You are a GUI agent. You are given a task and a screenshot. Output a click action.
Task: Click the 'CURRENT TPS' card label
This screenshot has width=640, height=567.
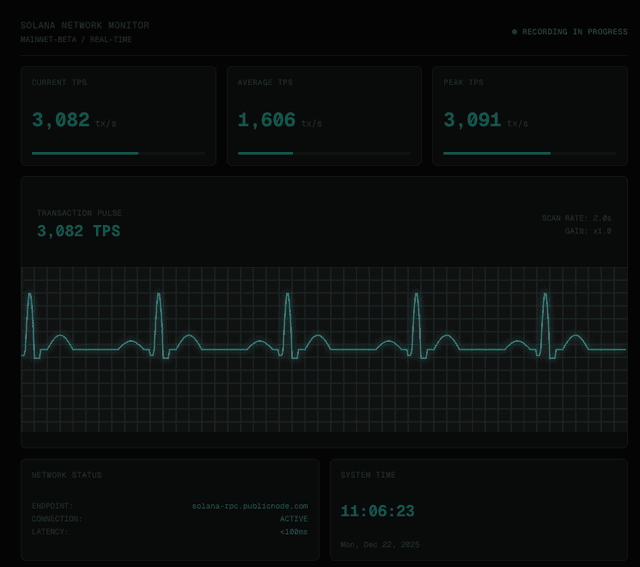click(x=59, y=82)
